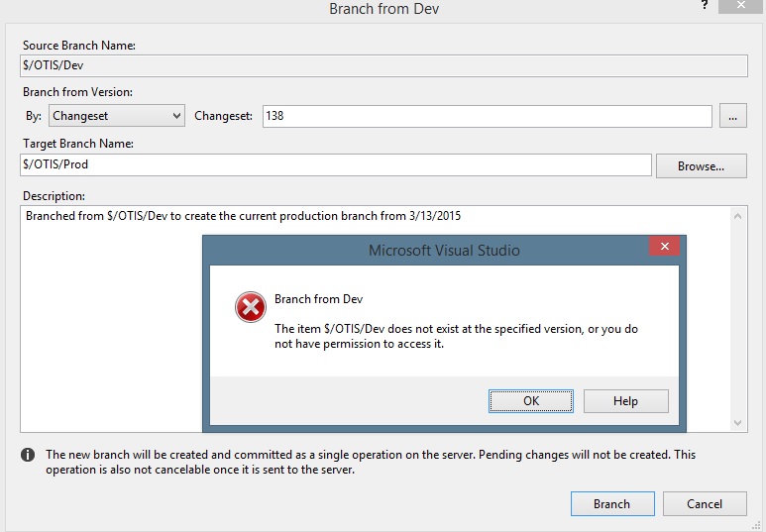Image resolution: width=766 pixels, height=532 pixels.
Task: Browse for target branch location
Action: pos(701,166)
